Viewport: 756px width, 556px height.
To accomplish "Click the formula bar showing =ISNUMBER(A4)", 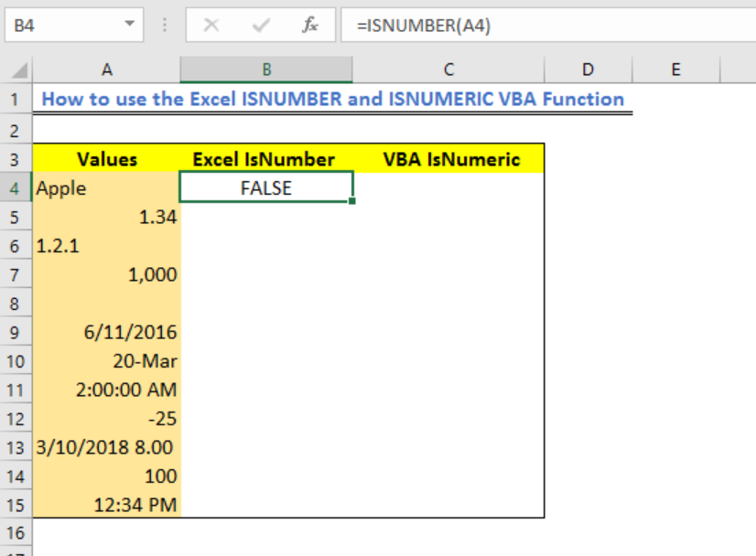I will (x=548, y=25).
